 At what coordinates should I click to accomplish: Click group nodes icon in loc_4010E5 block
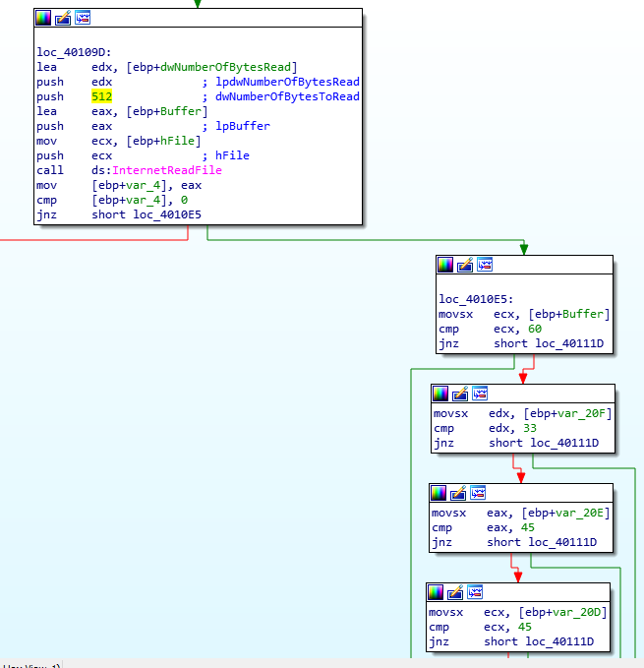click(485, 265)
